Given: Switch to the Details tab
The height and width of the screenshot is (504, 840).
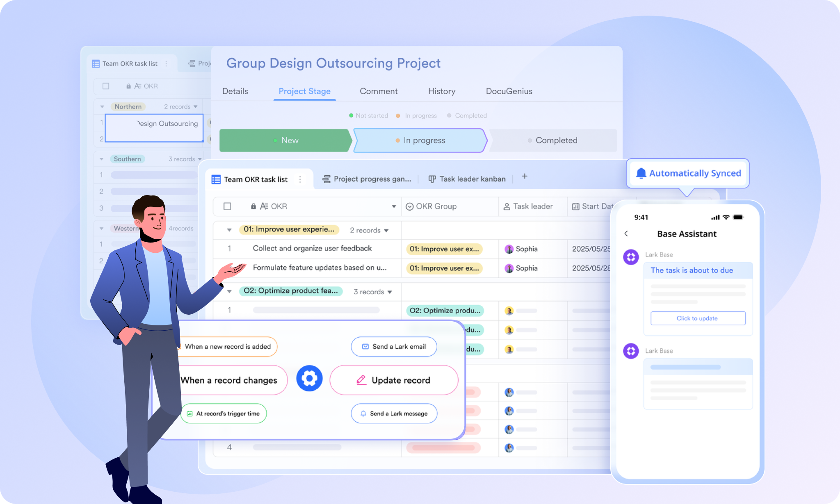Looking at the screenshot, I should 235,91.
